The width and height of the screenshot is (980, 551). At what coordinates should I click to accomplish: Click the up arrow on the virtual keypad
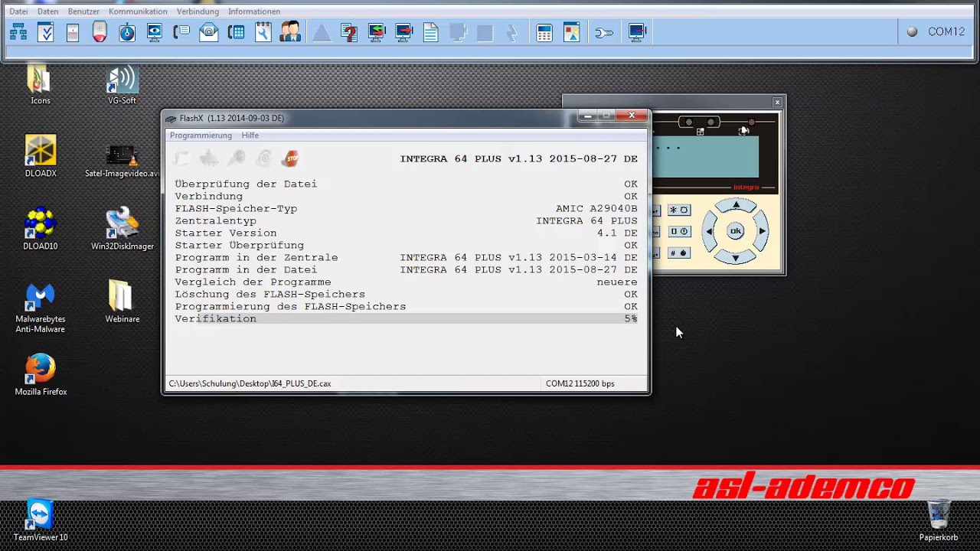736,205
